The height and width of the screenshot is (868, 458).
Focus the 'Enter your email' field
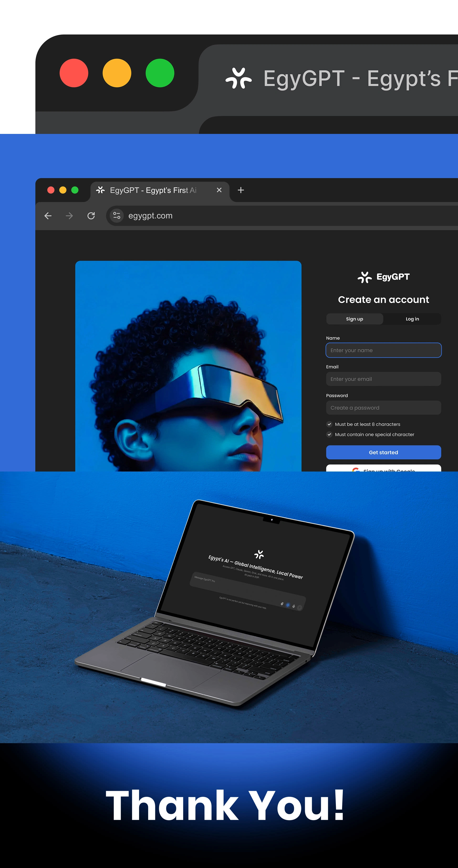[384, 379]
